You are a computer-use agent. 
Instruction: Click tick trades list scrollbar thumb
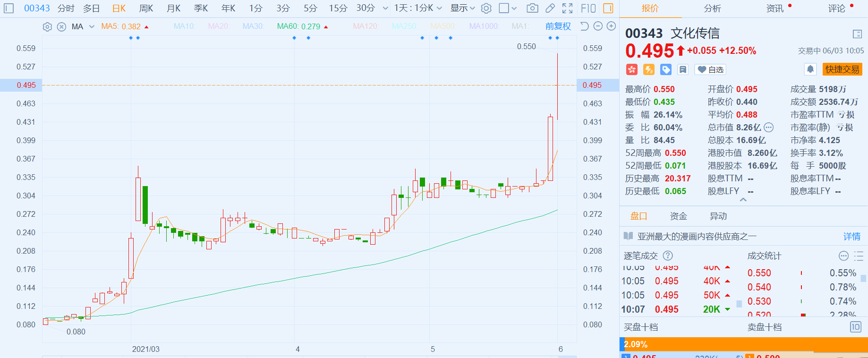coord(739,304)
